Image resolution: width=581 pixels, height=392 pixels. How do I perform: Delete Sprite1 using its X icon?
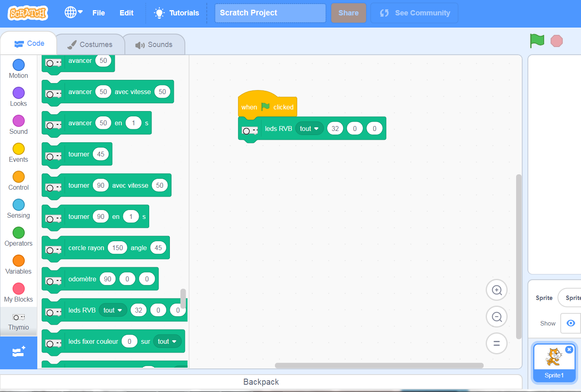point(569,349)
